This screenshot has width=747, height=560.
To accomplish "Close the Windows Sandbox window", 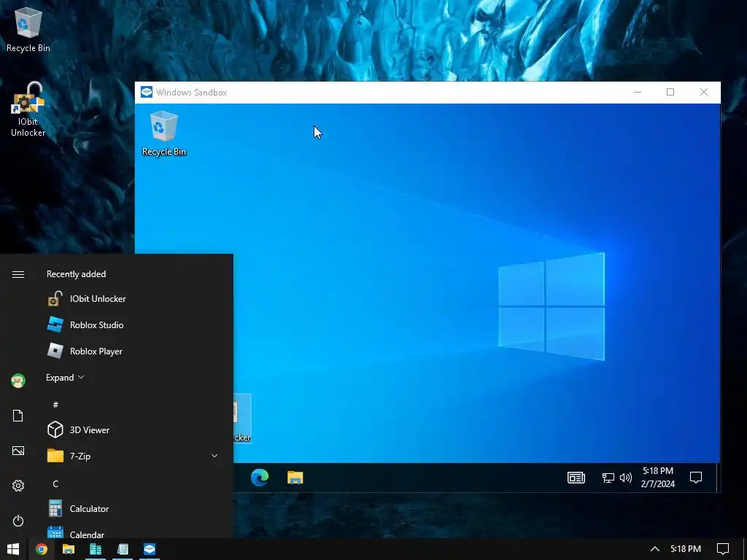I will pos(704,92).
